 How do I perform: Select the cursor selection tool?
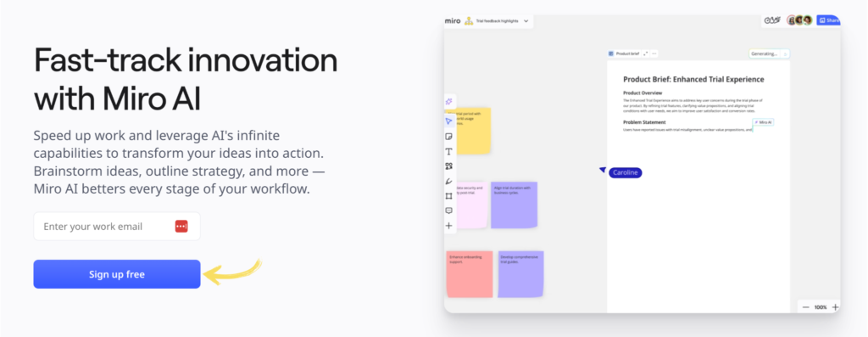(449, 121)
